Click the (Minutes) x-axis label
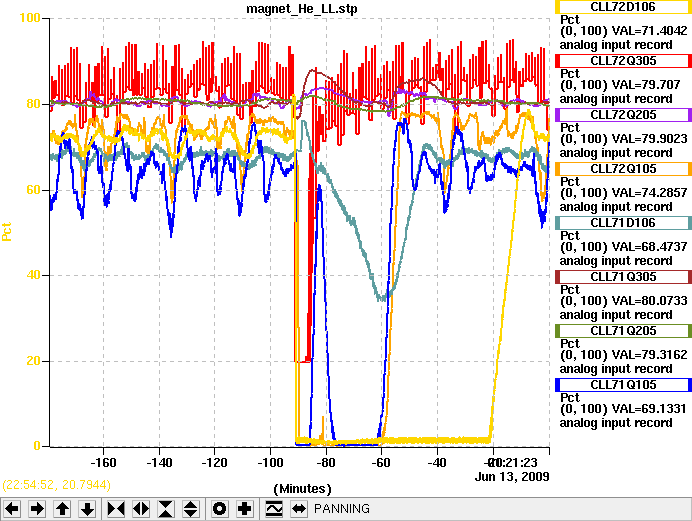This screenshot has width=692, height=521. (302, 489)
